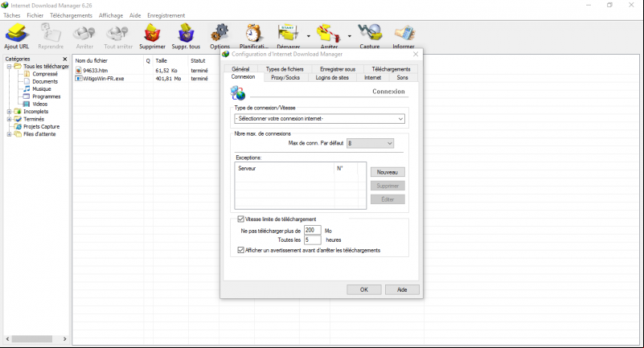Viewport: 644px width, 348px height.
Task: Select the Vidéos category icon
Action: [27, 104]
